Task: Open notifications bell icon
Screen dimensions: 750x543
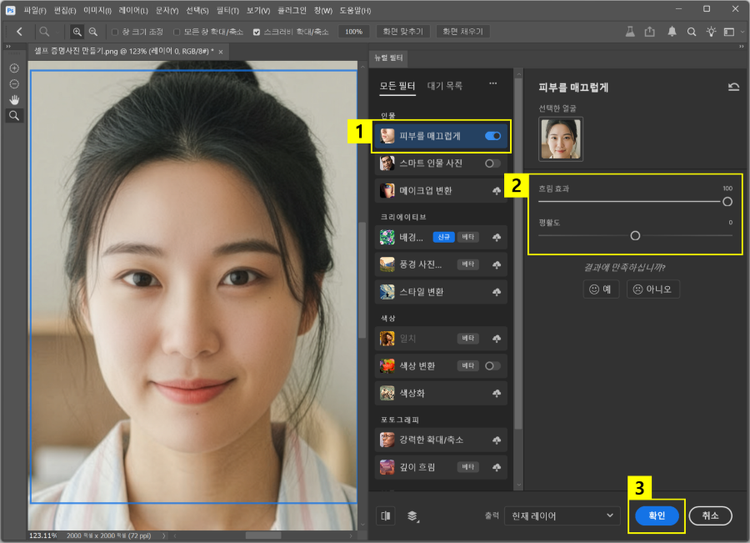Action: (x=672, y=32)
